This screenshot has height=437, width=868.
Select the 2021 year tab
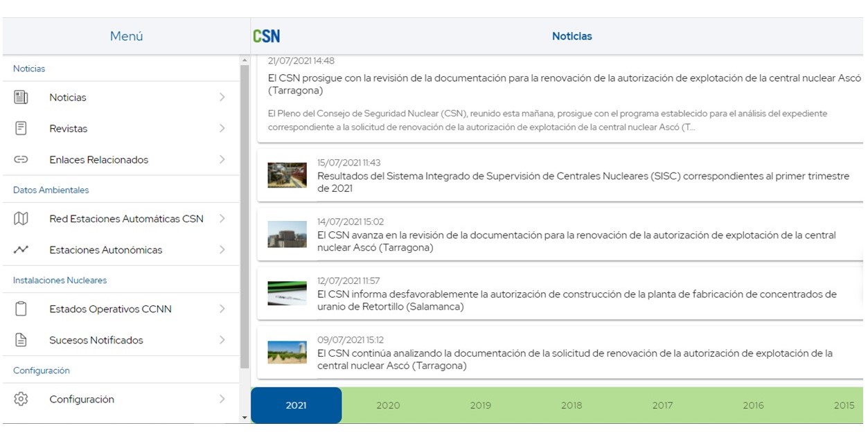pyautogui.click(x=296, y=405)
